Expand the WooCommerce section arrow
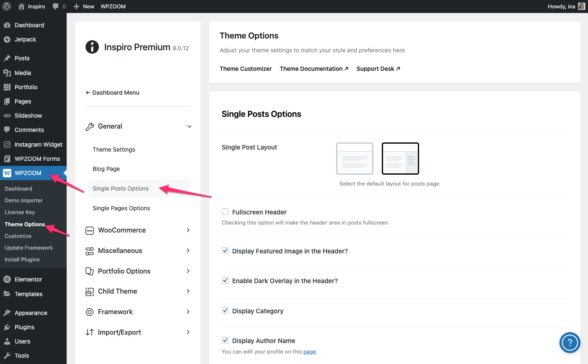 point(188,230)
